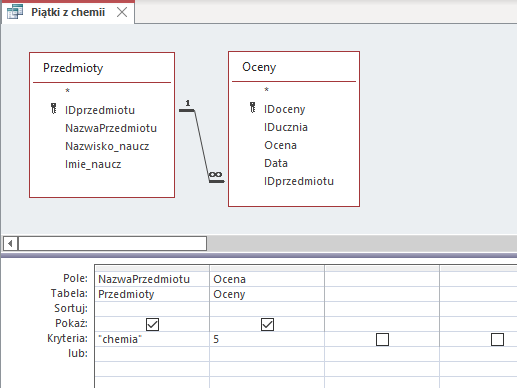This screenshot has height=388, width=517.
Task: Click the primary key icon beside IDprzedmiotu
Action: point(53,109)
